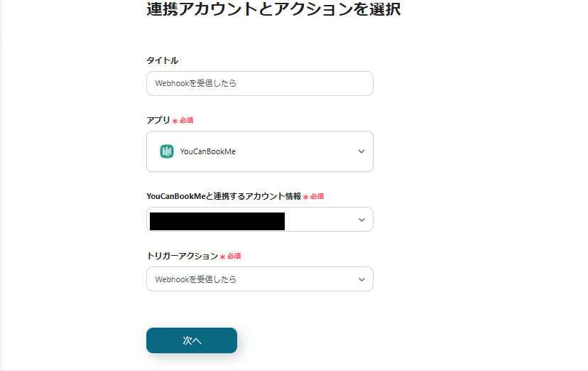Image resolution: width=588 pixels, height=371 pixels.
Task: Click the 'Webhookを受信したら' text in the title field
Action: click(196, 83)
